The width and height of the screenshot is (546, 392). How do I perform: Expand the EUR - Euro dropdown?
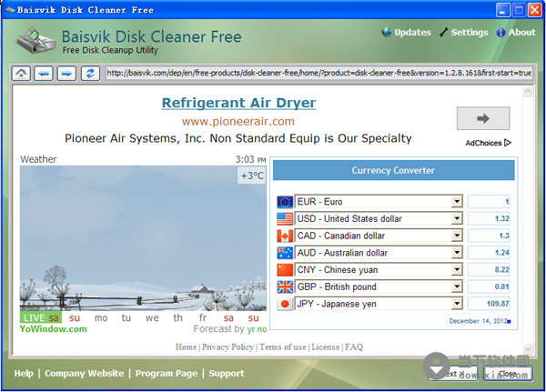tap(457, 201)
